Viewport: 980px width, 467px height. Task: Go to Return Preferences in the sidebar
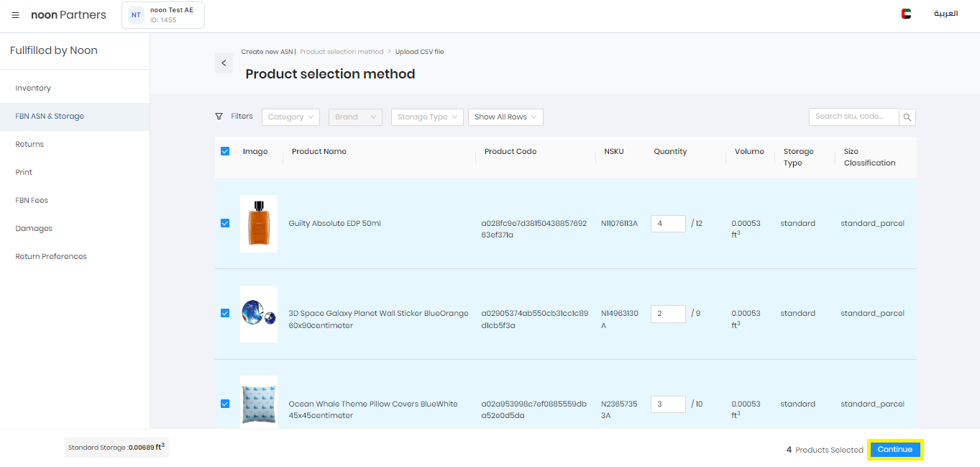50,256
